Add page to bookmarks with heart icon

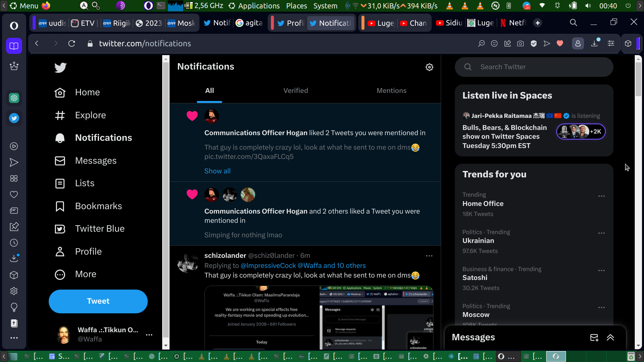click(560, 43)
